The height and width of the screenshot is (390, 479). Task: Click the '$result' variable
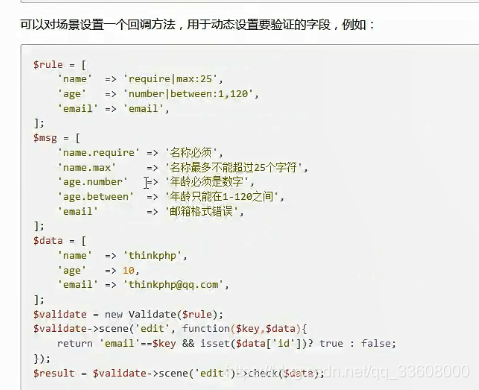54,373
